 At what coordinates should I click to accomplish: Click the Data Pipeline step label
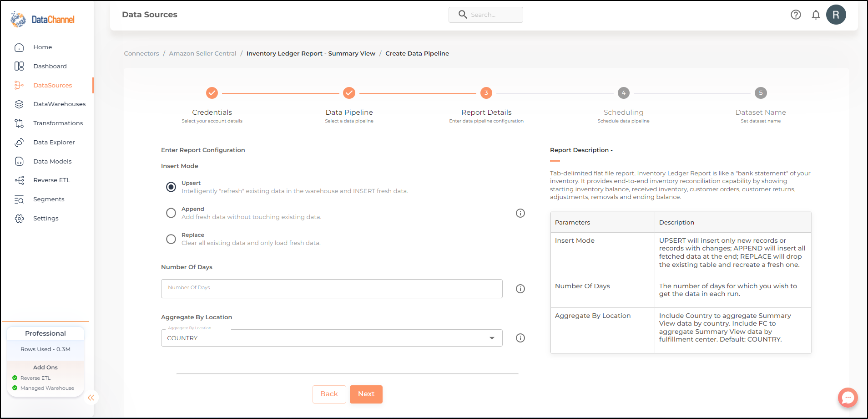[x=349, y=112]
